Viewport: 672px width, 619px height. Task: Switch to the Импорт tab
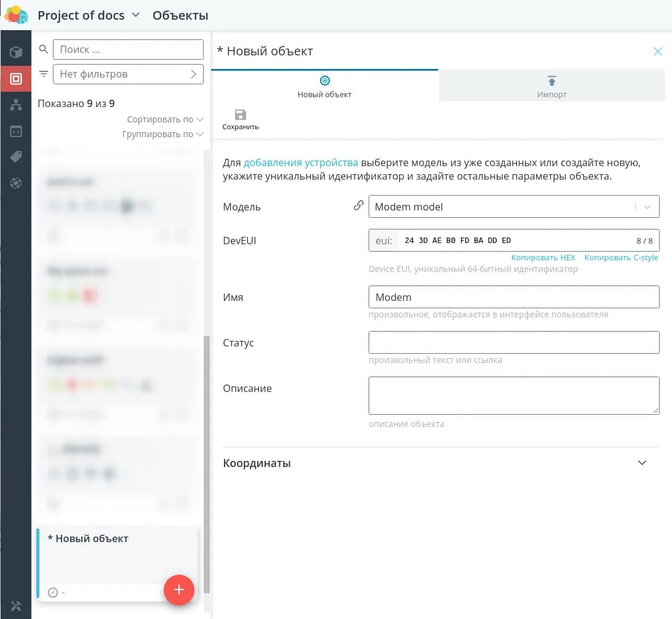tap(551, 86)
